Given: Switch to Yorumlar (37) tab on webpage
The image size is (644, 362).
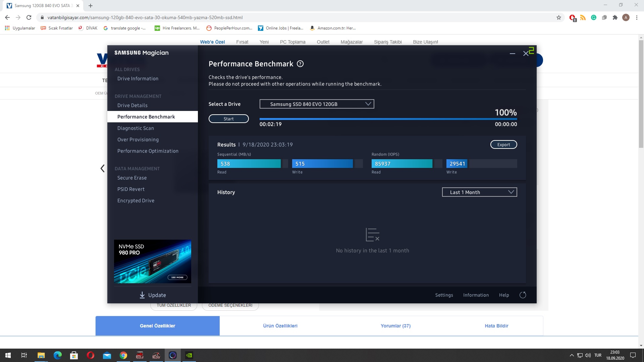Looking at the screenshot, I should coord(395,326).
